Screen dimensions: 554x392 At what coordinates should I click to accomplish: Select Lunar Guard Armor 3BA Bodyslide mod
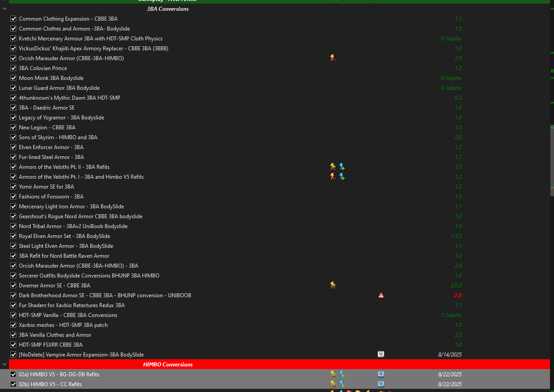coord(59,88)
